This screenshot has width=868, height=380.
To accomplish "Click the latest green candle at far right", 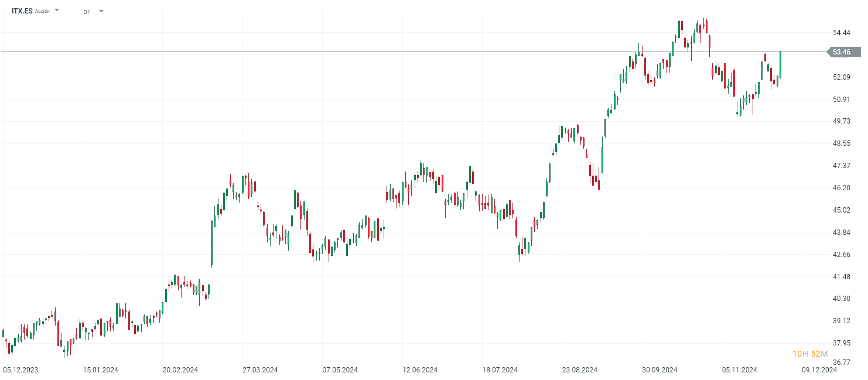I will click(780, 64).
